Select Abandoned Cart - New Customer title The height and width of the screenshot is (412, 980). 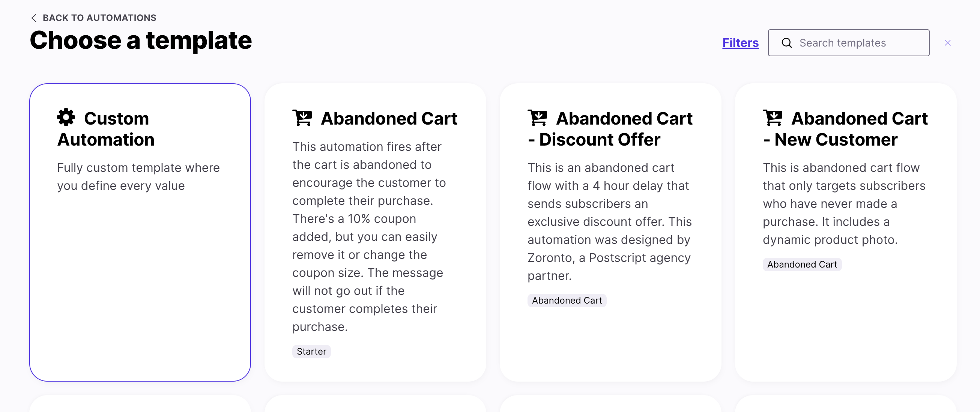click(x=845, y=129)
